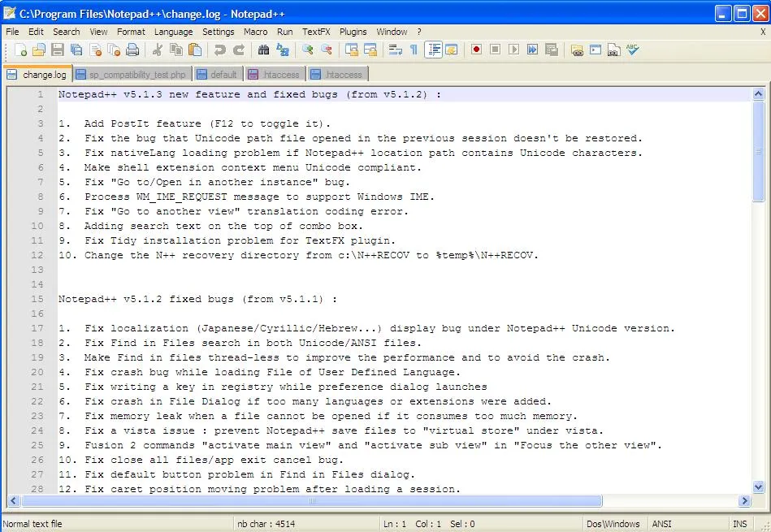Run spell check with the ABC icon

632,50
